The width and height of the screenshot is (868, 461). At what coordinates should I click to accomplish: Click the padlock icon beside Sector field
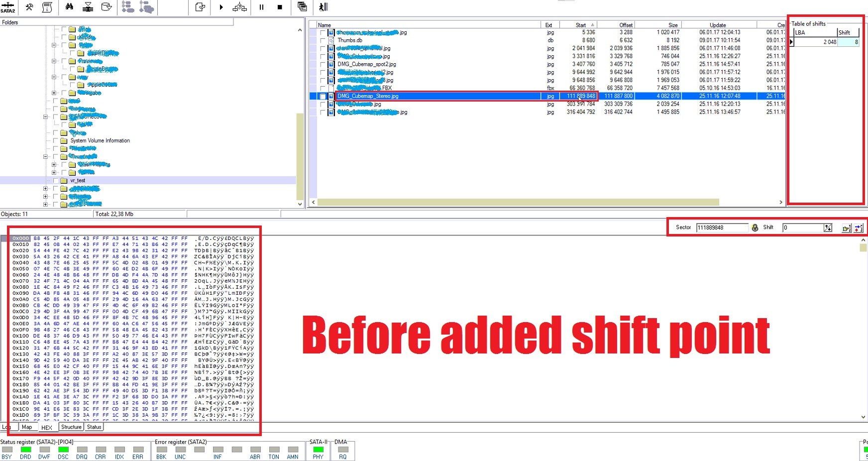click(x=755, y=228)
